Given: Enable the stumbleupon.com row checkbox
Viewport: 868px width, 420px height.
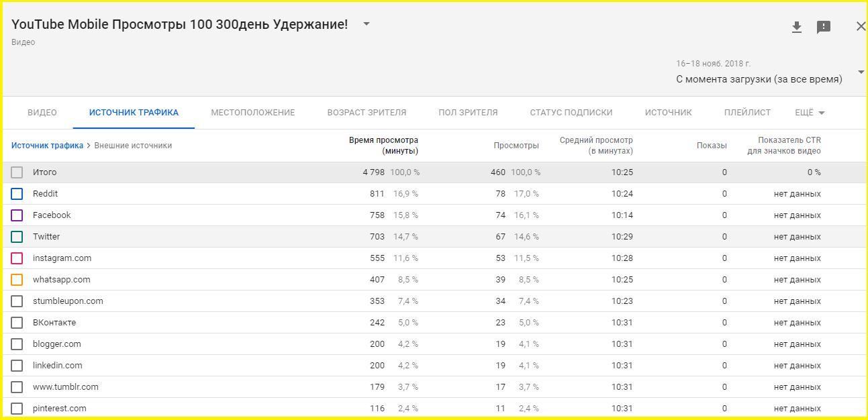Looking at the screenshot, I should click(x=17, y=301).
